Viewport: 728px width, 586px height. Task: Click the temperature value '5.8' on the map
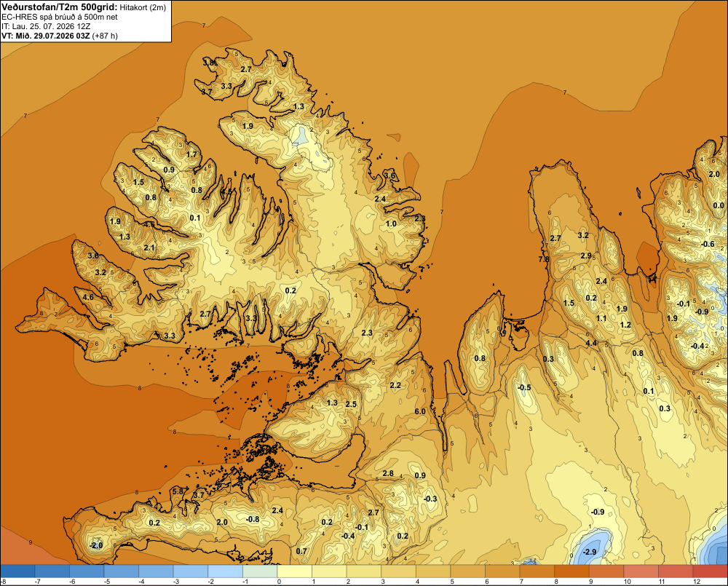[x=178, y=492]
